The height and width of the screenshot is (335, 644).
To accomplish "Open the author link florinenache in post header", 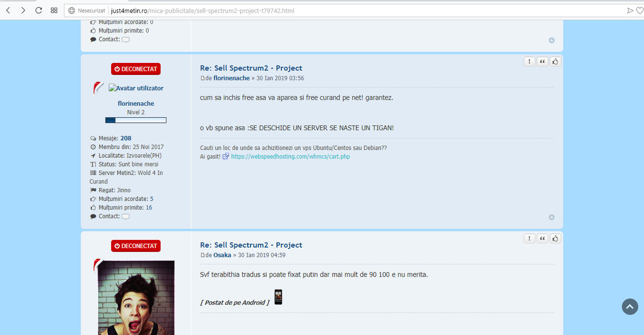I will 231,78.
